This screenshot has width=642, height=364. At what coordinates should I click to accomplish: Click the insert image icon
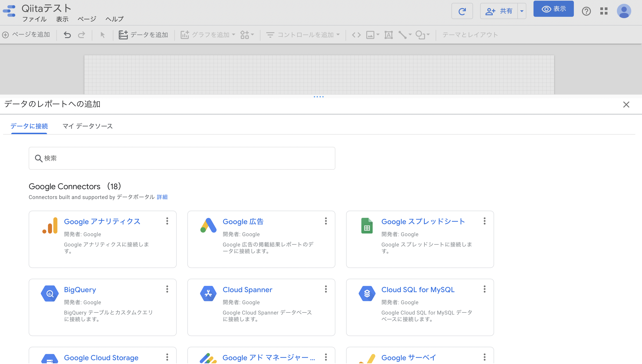pyautogui.click(x=370, y=35)
